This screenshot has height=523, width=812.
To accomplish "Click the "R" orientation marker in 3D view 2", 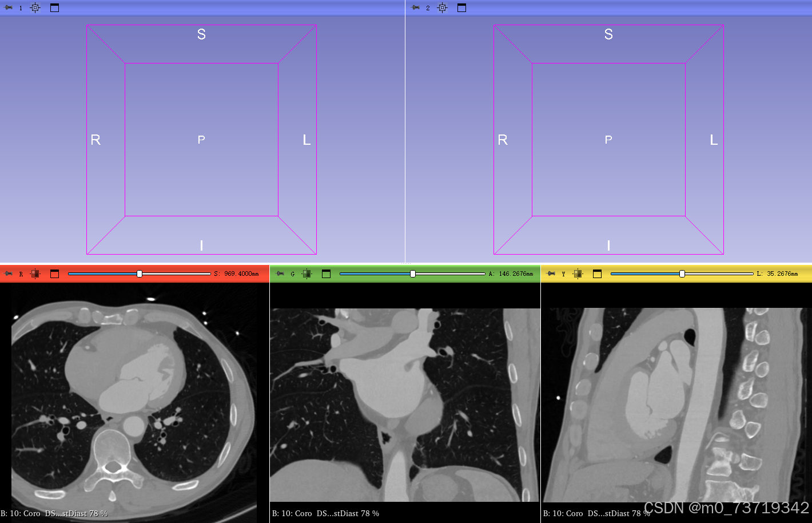I will tap(503, 140).
